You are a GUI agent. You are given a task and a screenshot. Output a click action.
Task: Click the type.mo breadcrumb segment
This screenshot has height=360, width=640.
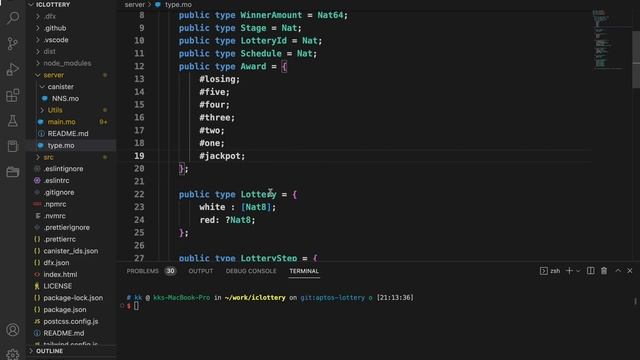[178, 5]
